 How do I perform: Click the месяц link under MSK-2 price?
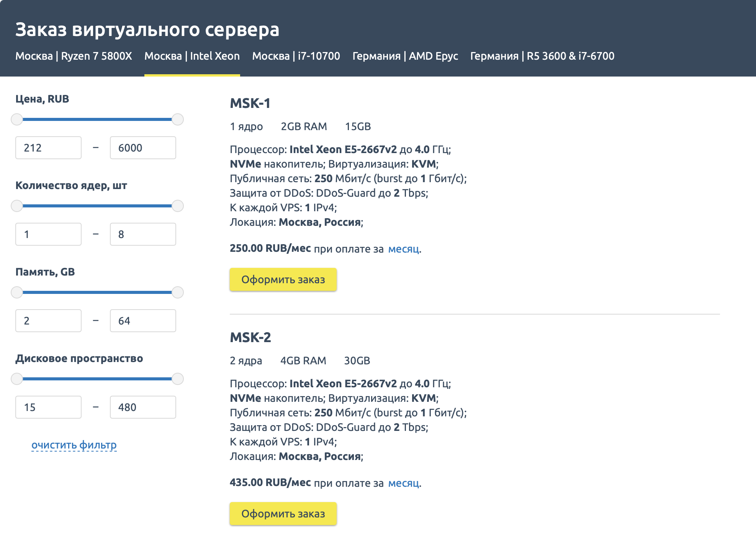point(404,483)
